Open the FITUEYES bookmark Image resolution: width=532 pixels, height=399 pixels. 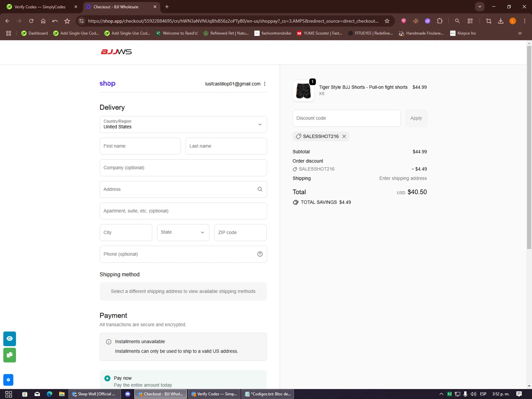pos(370,33)
